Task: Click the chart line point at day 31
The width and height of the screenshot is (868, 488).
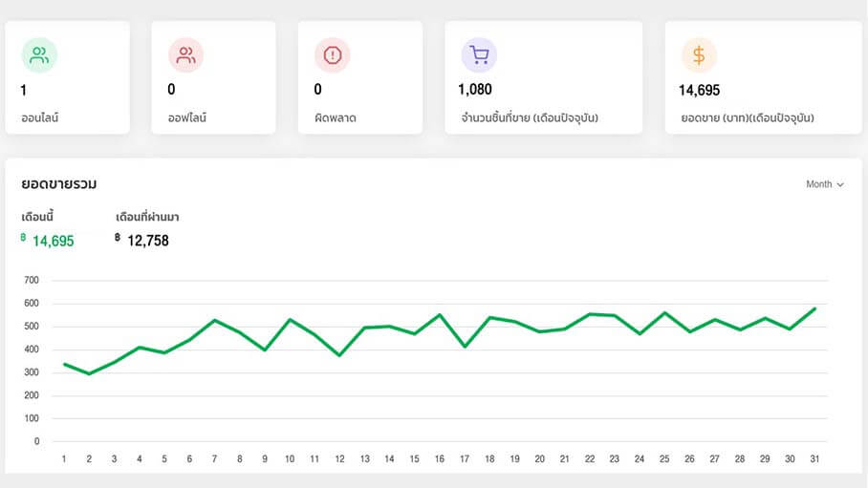Action: [815, 308]
